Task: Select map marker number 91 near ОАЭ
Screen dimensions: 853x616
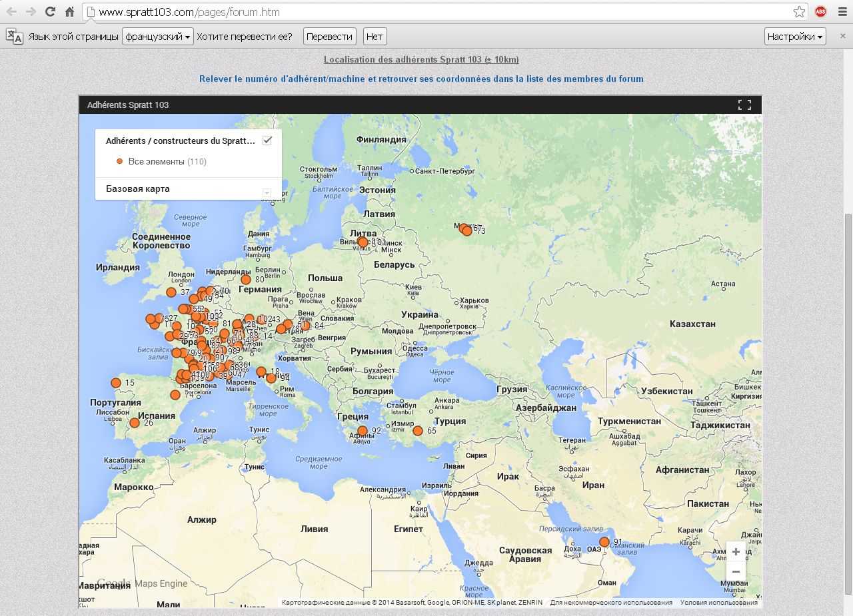Action: coord(604,542)
